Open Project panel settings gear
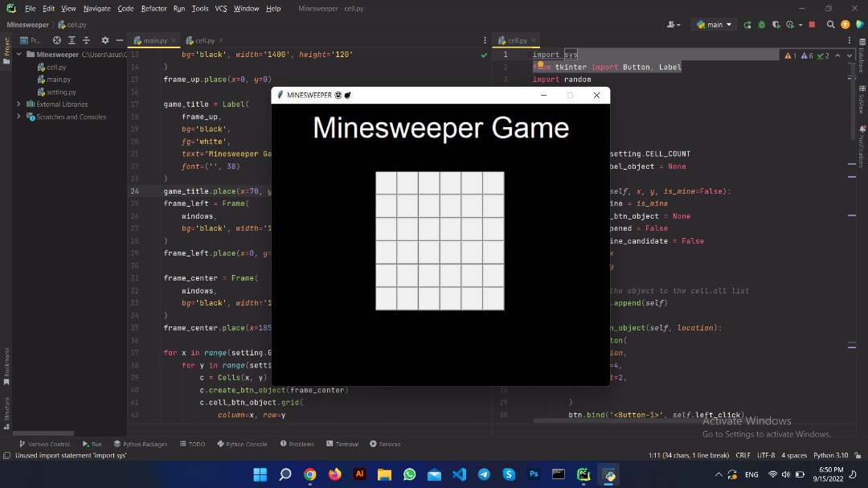Screen dimensions: 868x488 [105, 40]
